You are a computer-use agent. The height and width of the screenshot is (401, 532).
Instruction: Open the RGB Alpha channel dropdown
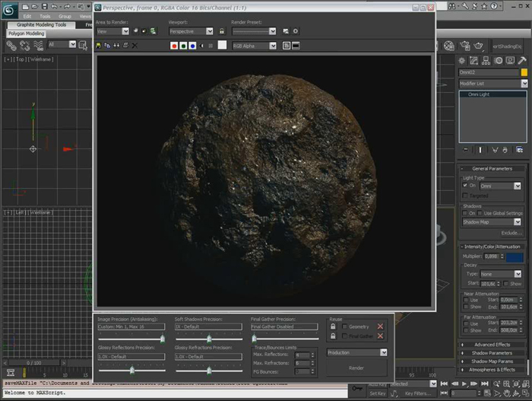tap(255, 46)
